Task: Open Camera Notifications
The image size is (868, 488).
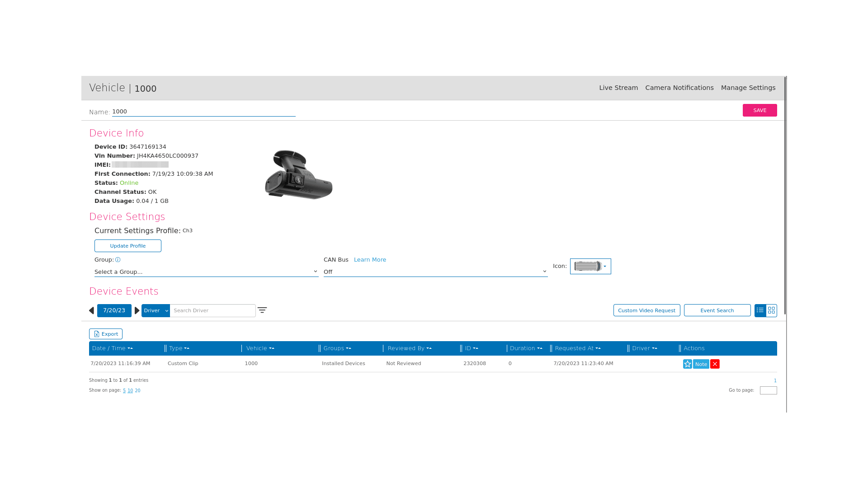Action: [x=679, y=88]
